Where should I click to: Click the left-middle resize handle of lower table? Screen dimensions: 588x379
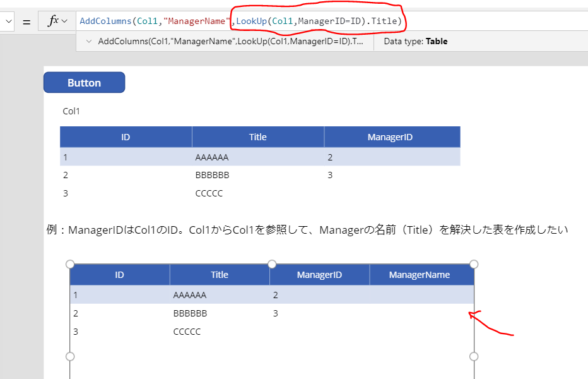[x=70, y=356]
